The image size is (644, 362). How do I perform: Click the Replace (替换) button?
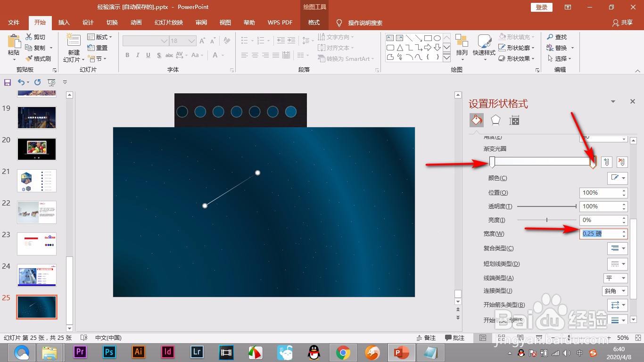pos(560,48)
